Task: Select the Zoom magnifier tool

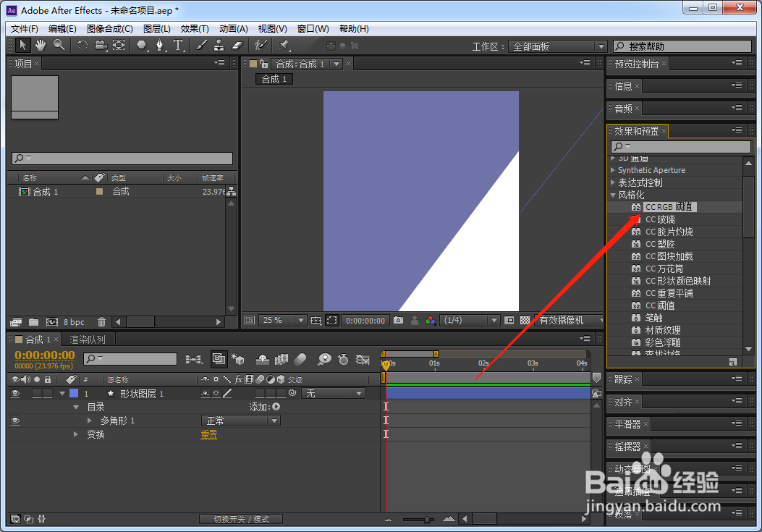Action: pyautogui.click(x=59, y=46)
